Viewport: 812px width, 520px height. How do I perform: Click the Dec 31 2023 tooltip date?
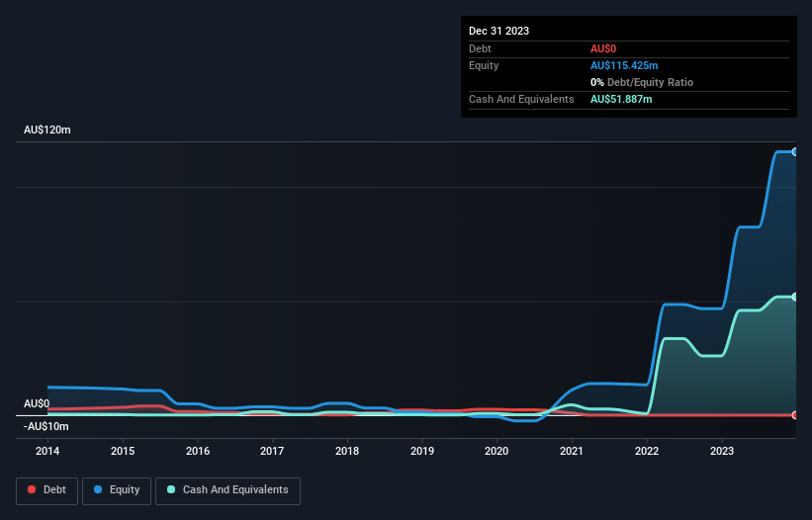498,31
